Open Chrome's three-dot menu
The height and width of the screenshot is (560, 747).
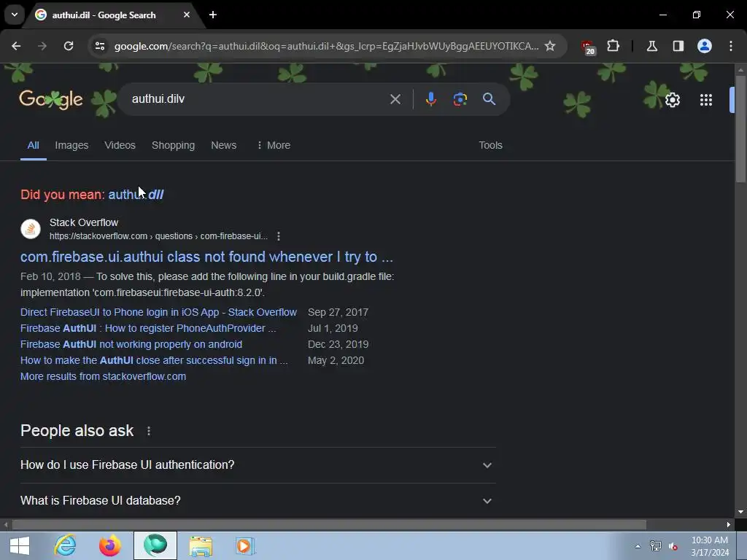[x=730, y=46]
